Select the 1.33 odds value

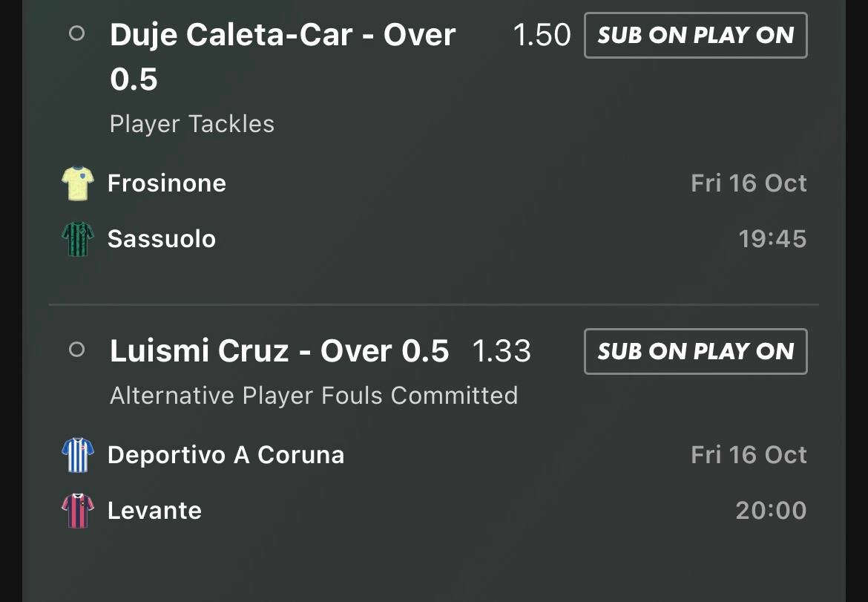[502, 351]
